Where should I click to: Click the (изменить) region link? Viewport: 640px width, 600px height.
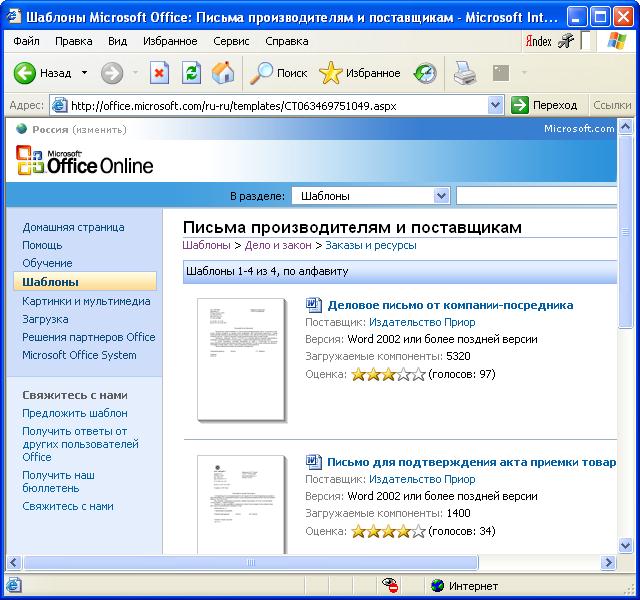coord(100,130)
